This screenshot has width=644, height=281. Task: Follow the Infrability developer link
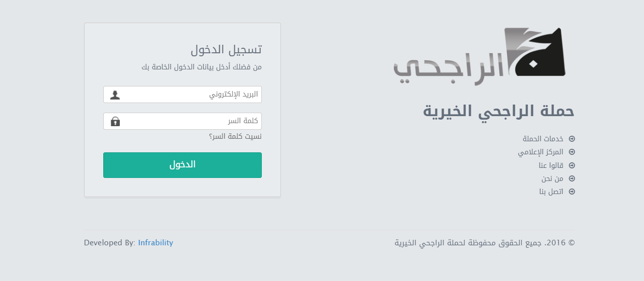(x=156, y=243)
